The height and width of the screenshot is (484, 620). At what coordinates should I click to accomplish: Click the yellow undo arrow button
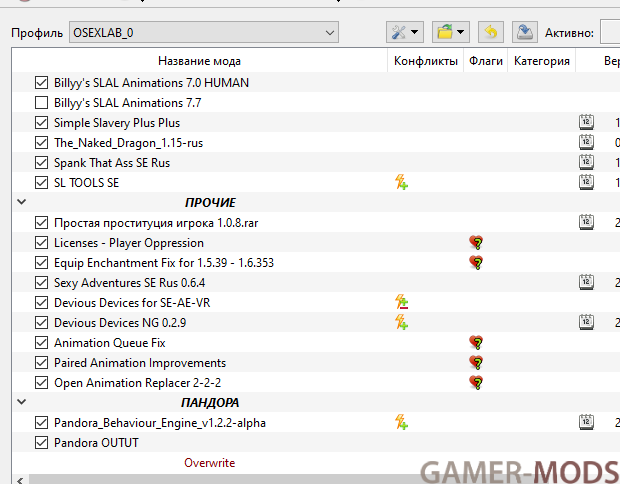[491, 32]
